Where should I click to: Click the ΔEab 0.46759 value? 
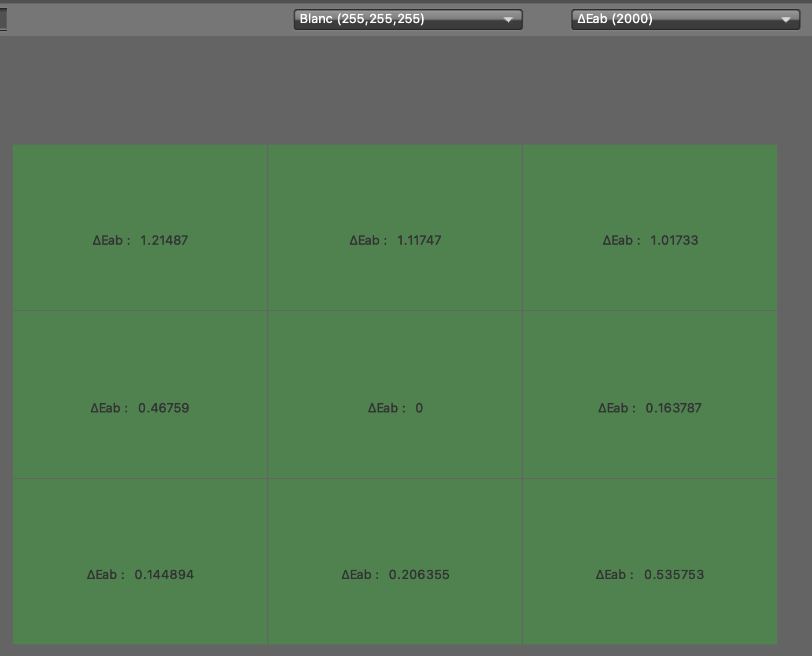point(164,408)
